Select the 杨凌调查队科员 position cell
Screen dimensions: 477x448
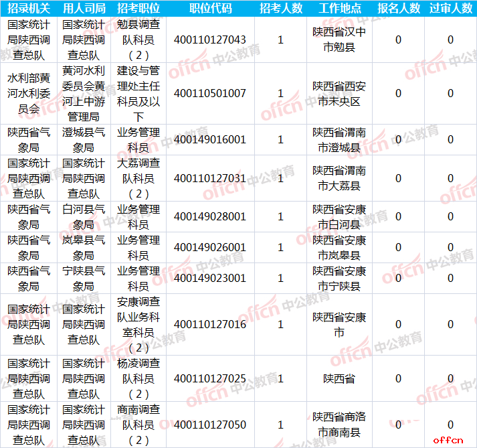pos(138,379)
